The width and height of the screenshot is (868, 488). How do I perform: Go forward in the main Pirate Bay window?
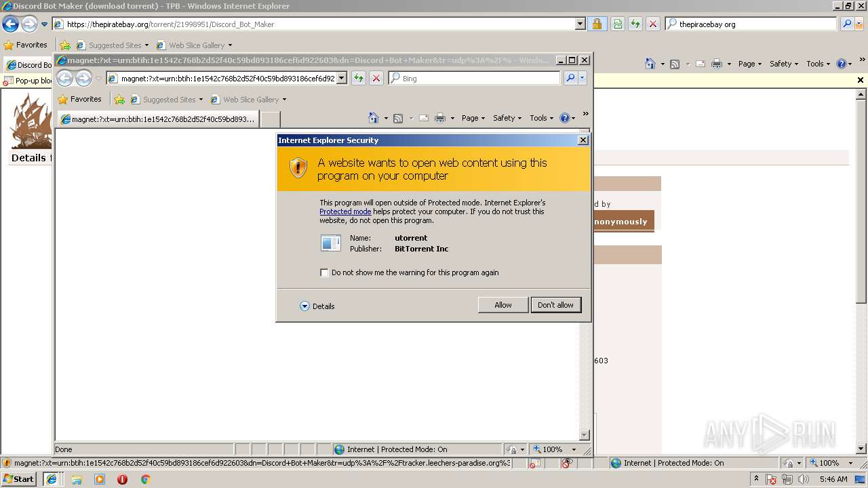(29, 24)
